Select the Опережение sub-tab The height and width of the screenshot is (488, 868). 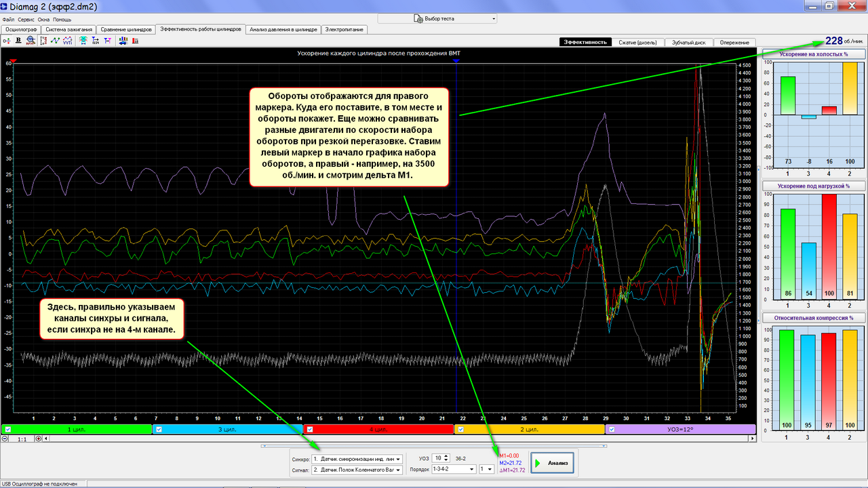pyautogui.click(x=734, y=42)
